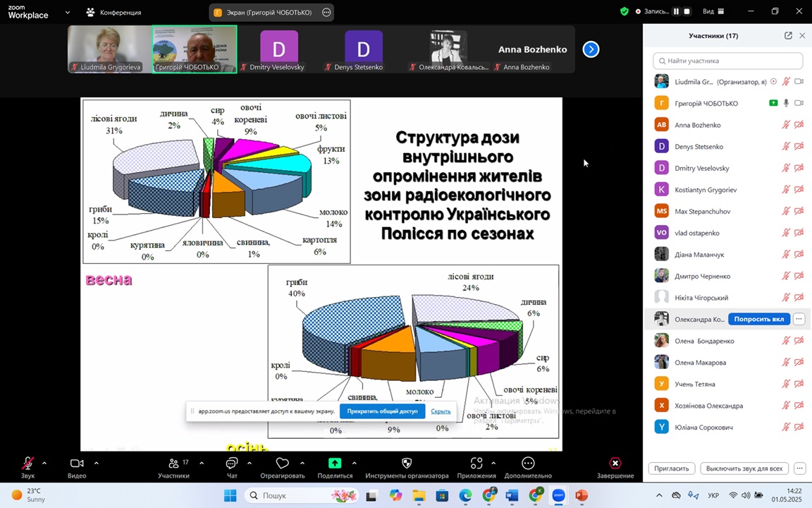The width and height of the screenshot is (812, 508).
Task: Select the Конференция tab
Action: click(x=114, y=12)
